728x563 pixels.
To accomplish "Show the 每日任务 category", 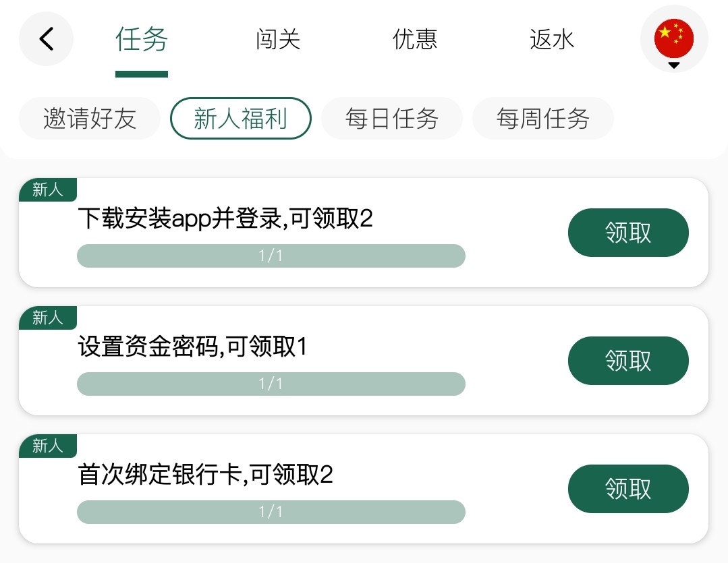I will pos(392,119).
